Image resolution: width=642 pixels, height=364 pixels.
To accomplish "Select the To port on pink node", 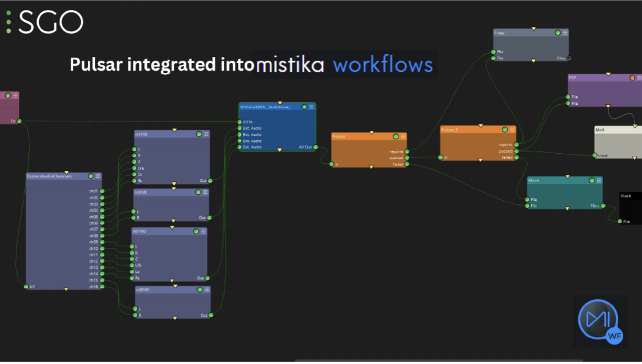I will pos(19,121).
